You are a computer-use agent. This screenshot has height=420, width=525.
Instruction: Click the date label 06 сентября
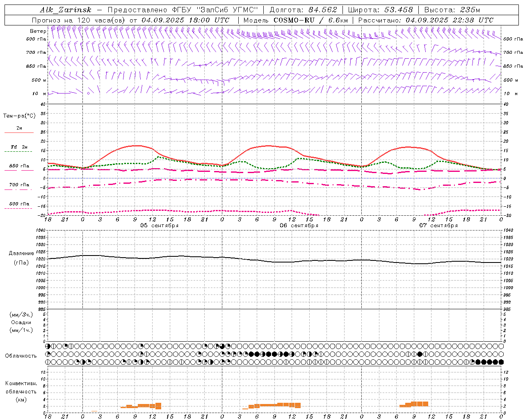pos(299,226)
